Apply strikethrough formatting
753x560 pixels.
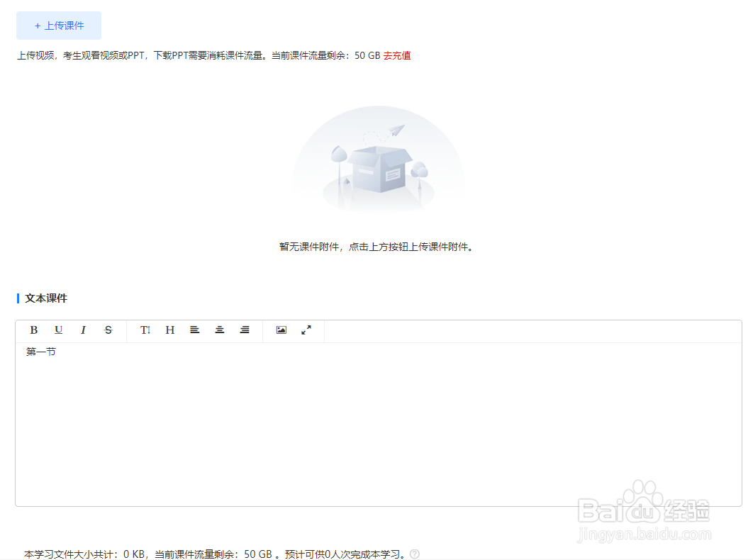(x=108, y=330)
